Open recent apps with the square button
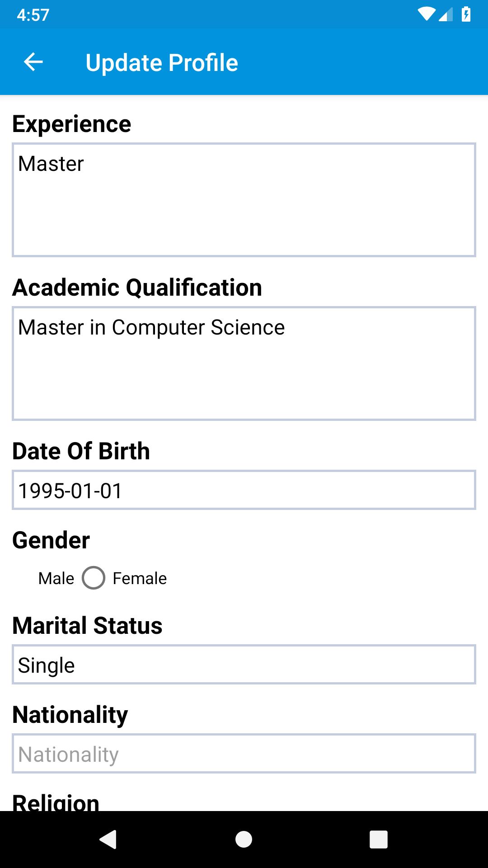488x868 pixels. pyautogui.click(x=378, y=840)
